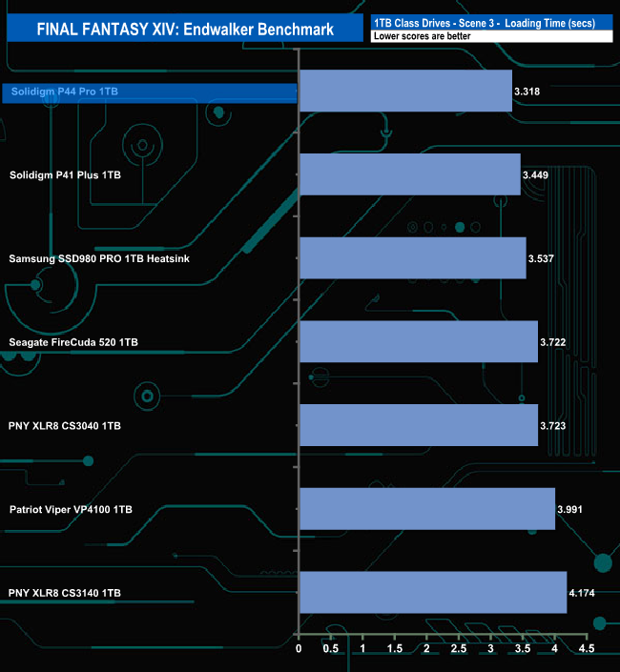Click the Lower scores are better note
Viewport: 620px width, 672px height.
click(422, 36)
